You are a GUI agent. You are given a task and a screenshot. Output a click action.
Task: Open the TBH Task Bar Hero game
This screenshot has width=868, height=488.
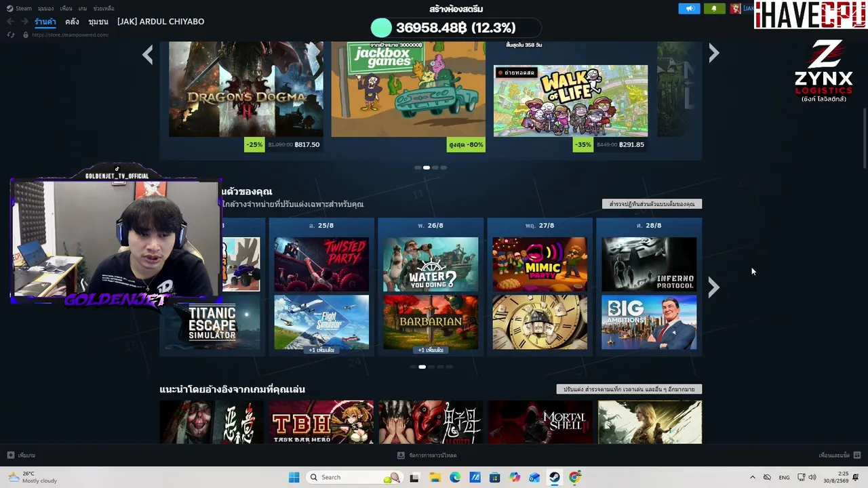coord(321,422)
